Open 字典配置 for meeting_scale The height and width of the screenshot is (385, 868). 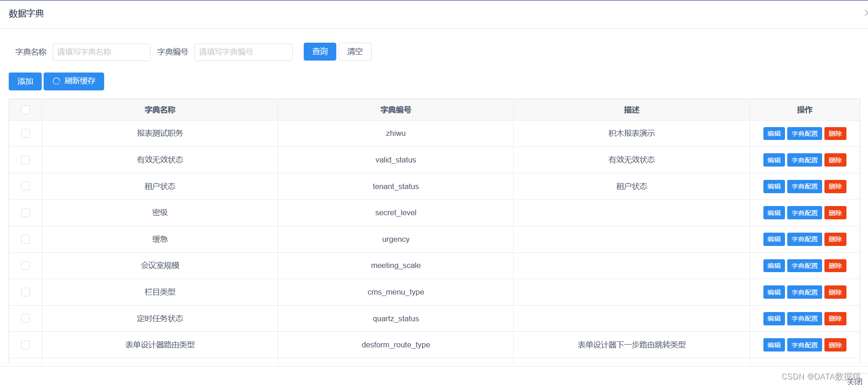coord(805,266)
